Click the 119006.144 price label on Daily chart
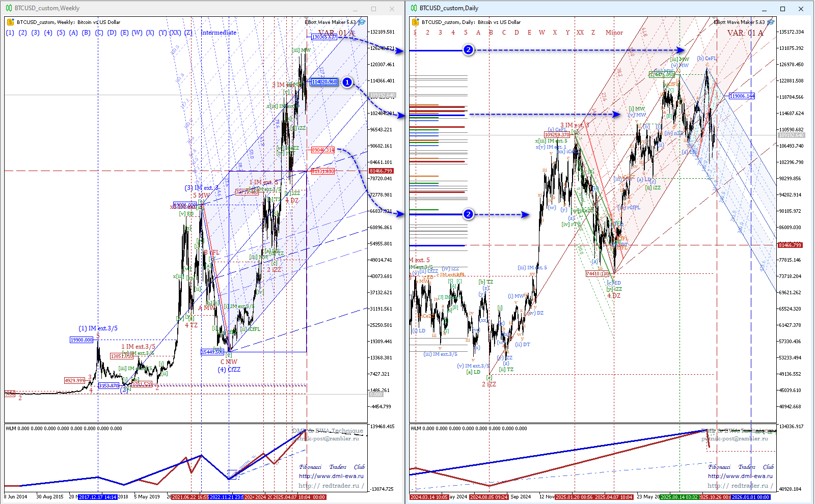 [742, 96]
